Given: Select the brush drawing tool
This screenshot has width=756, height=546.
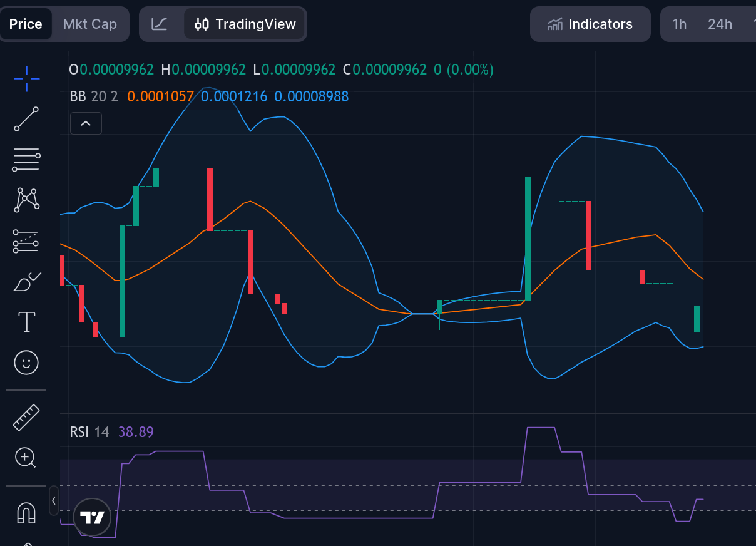Looking at the screenshot, I should tap(26, 282).
